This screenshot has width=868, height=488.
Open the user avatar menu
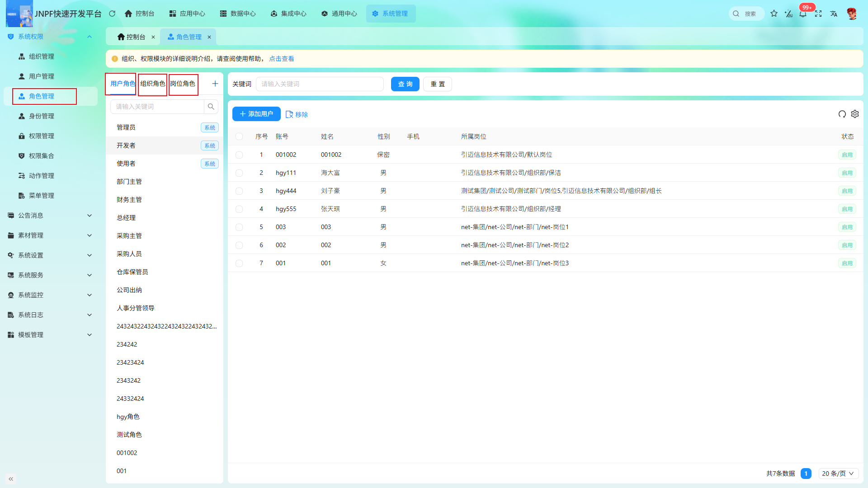pos(852,14)
